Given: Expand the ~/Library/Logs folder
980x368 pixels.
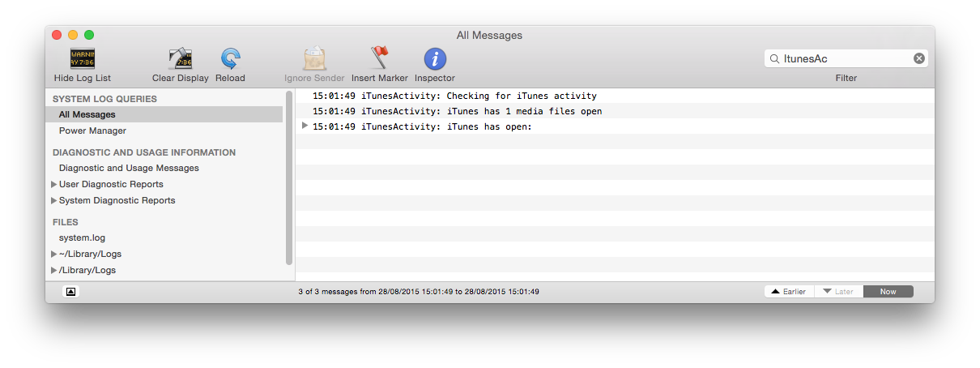Looking at the screenshot, I should pos(54,255).
